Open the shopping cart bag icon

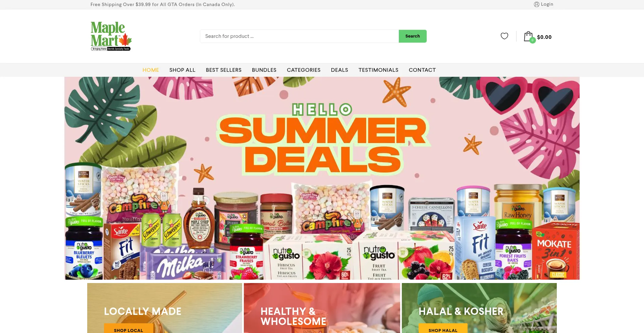coord(528,36)
